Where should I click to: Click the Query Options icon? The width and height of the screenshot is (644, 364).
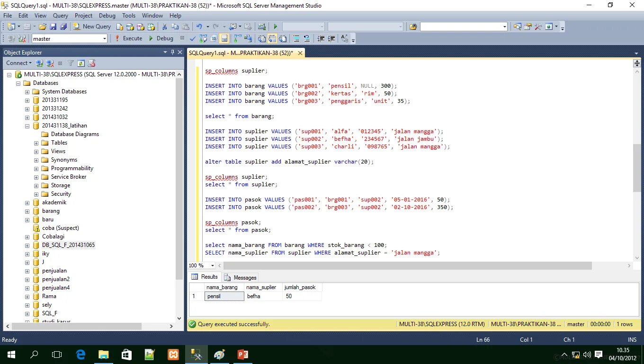click(x=214, y=38)
